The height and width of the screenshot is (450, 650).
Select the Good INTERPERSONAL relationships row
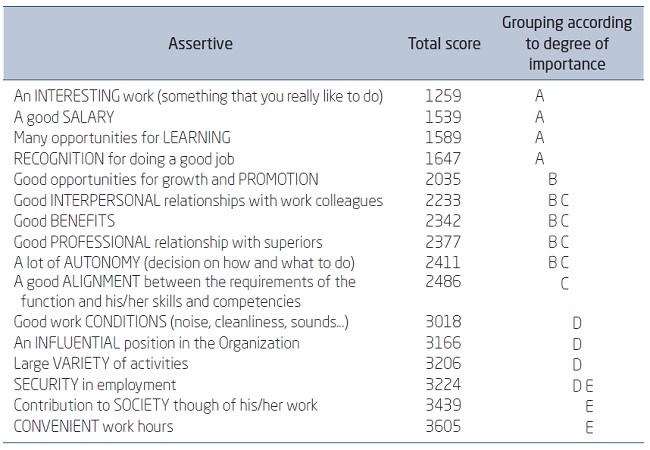click(198, 201)
